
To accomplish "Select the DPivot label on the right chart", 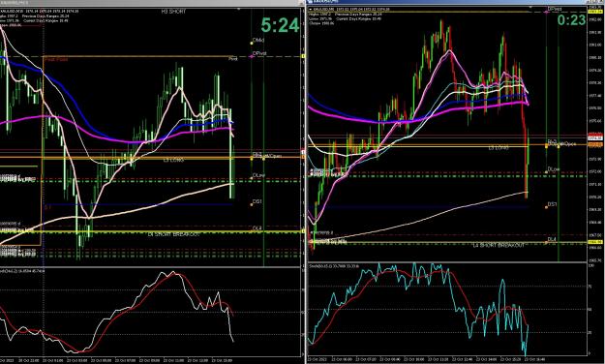I will (x=555, y=9).
